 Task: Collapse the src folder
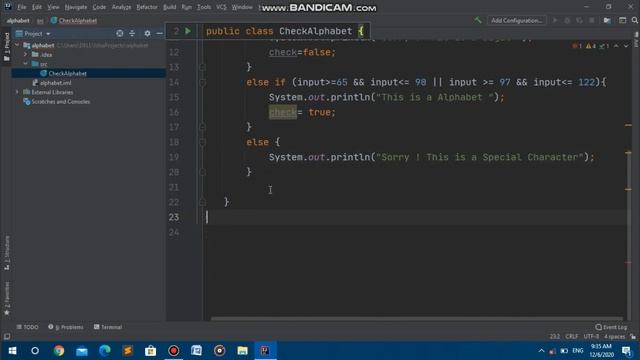click(x=25, y=64)
